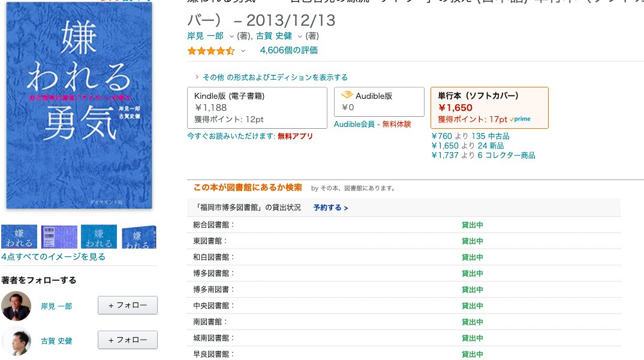Open ¥1,737 より 6 コレクター商品 offers
Viewport: 644px width, 360px height.
483,155
